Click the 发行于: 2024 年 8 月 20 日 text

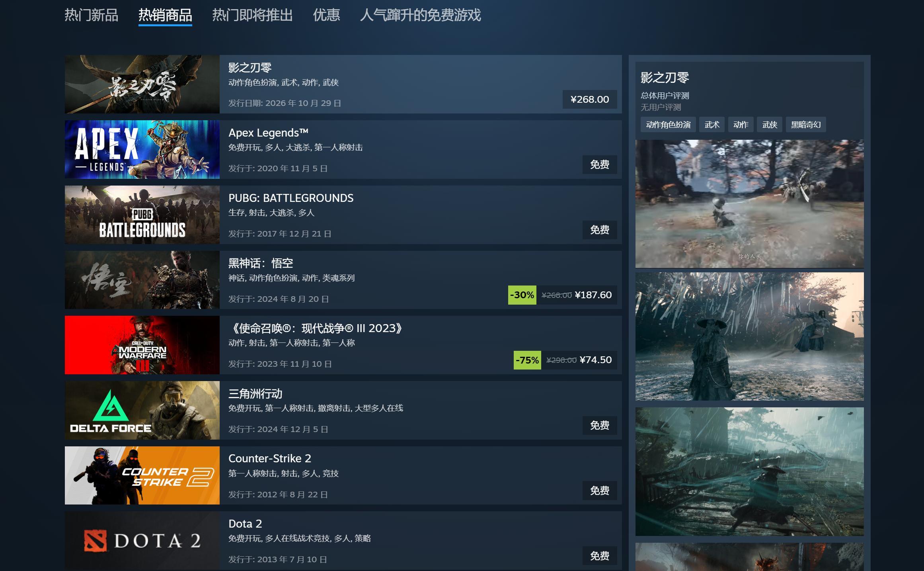tap(279, 299)
